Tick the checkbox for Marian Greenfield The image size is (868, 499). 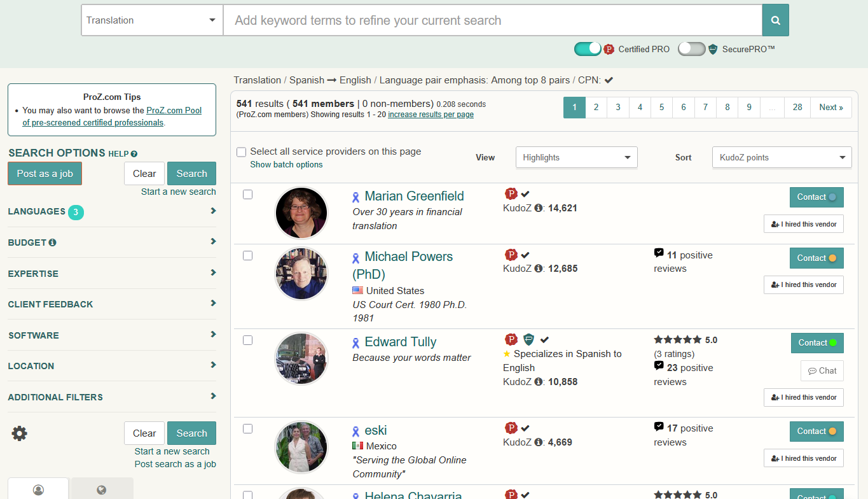[x=248, y=195]
